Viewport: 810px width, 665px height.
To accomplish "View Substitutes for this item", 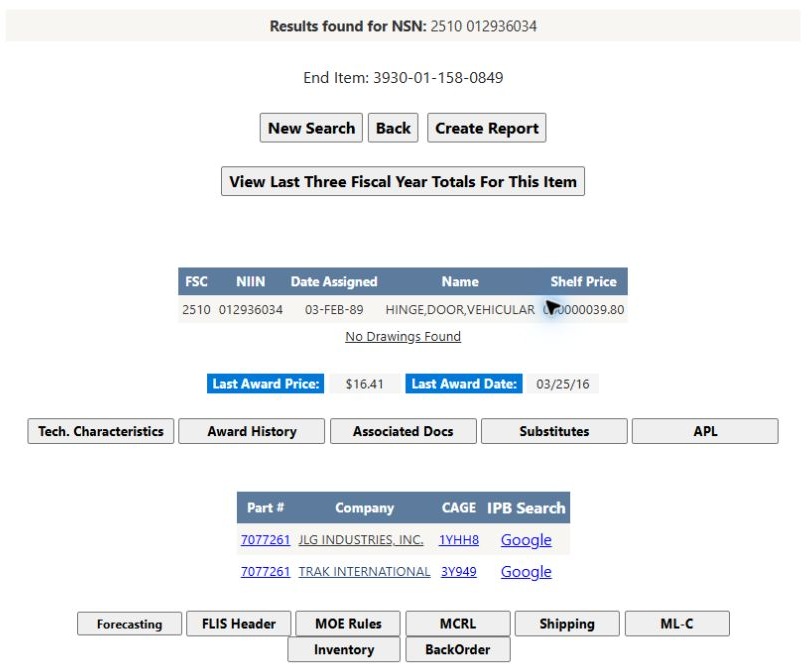I will (x=554, y=431).
